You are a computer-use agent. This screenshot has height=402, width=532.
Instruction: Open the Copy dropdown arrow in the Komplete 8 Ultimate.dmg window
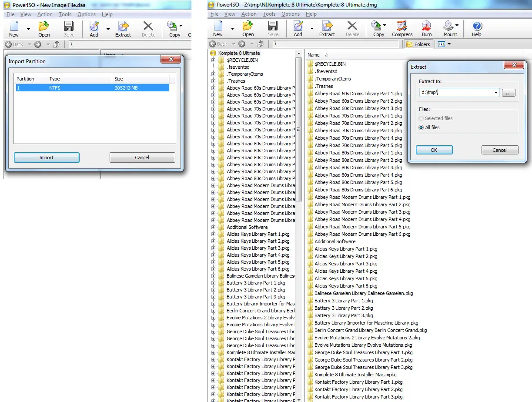[x=385, y=26]
